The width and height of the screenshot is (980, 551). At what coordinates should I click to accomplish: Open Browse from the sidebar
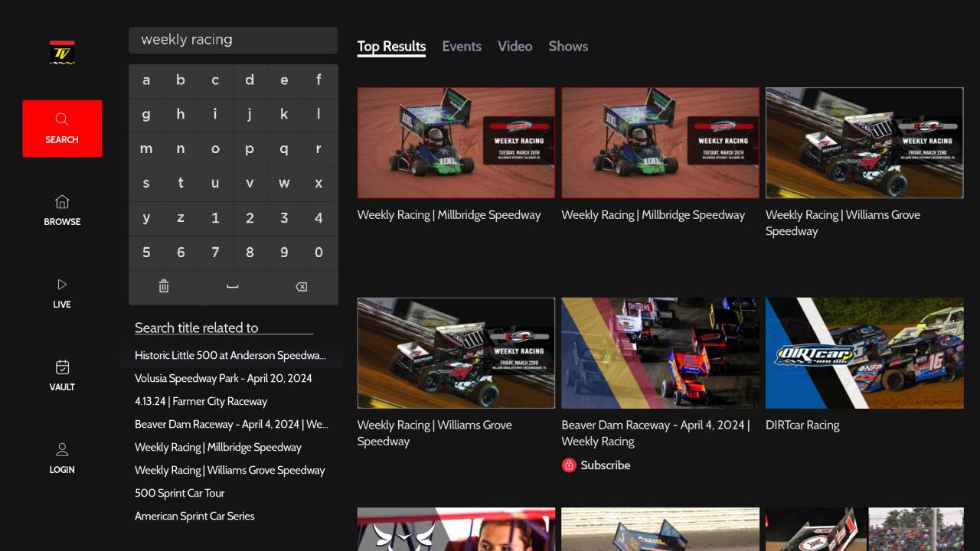coord(62,210)
